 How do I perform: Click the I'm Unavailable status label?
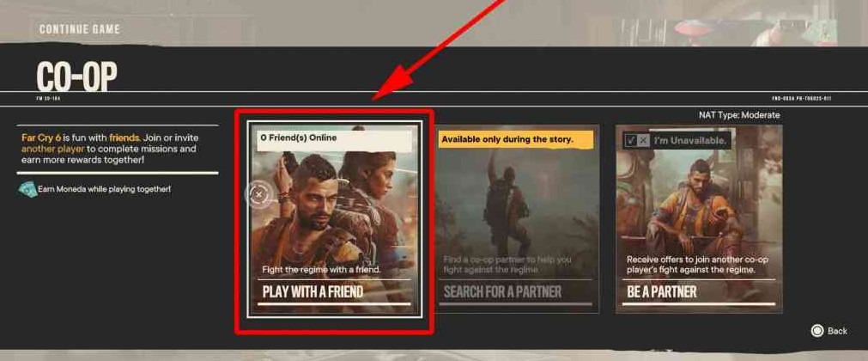click(690, 141)
